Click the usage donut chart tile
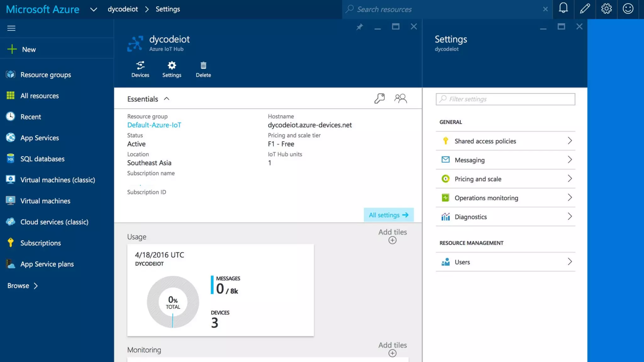 click(173, 302)
